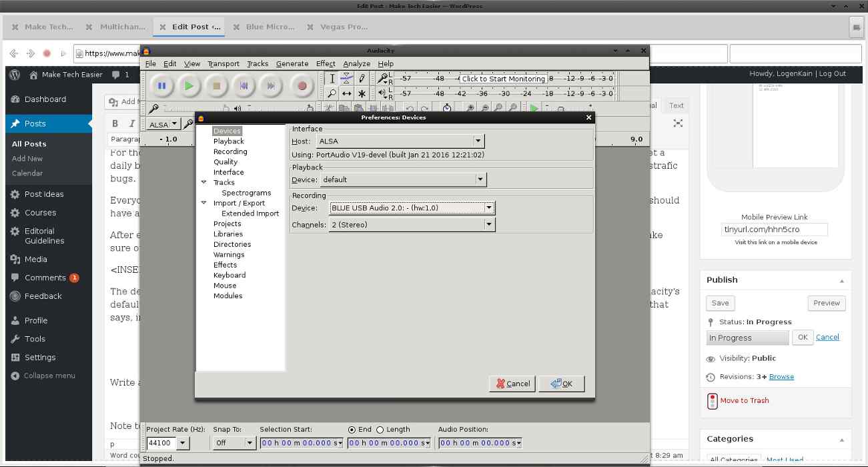Viewport: 868px width, 467px height.
Task: Select the Length radio button
Action: coord(380,429)
